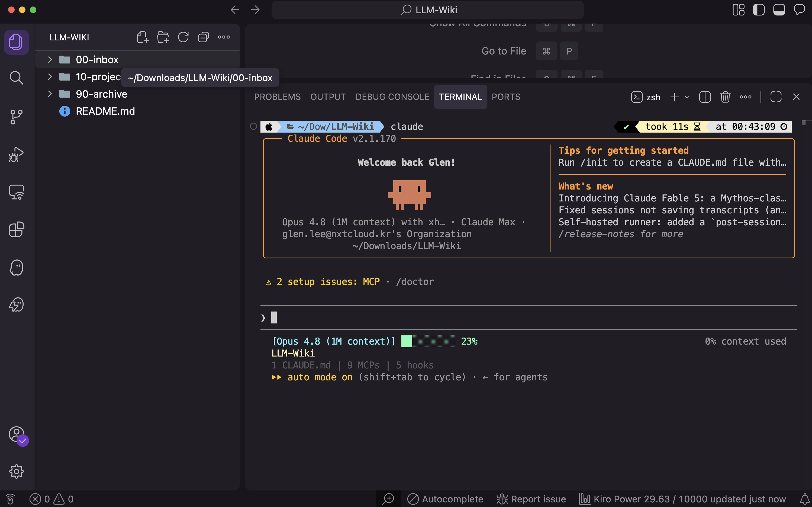The image size is (812, 507).
Task: Click the 'auto mode on' status text
Action: point(320,377)
